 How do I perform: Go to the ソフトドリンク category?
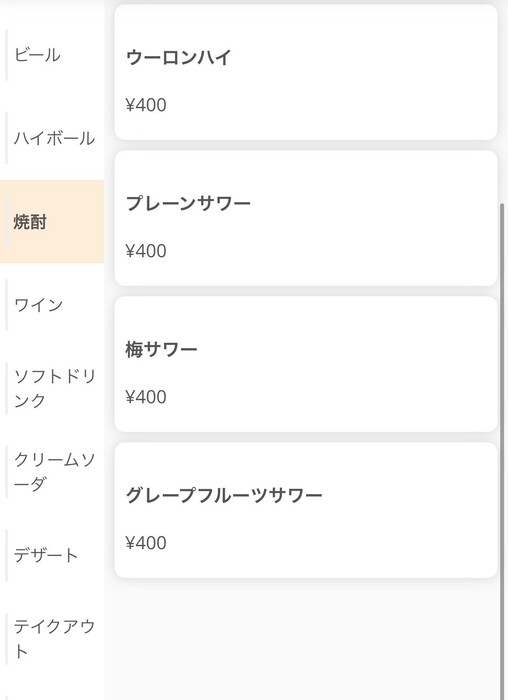(x=52, y=388)
